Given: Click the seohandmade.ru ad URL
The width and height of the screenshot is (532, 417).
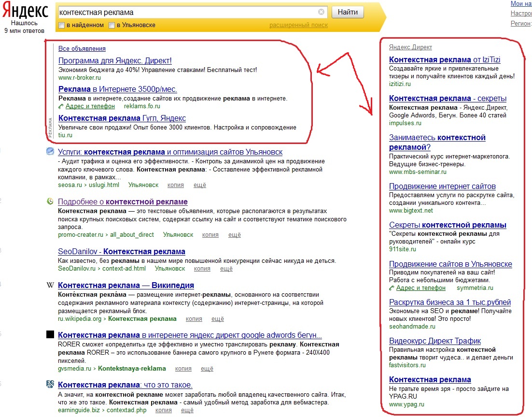Looking at the screenshot, I should (412, 327).
